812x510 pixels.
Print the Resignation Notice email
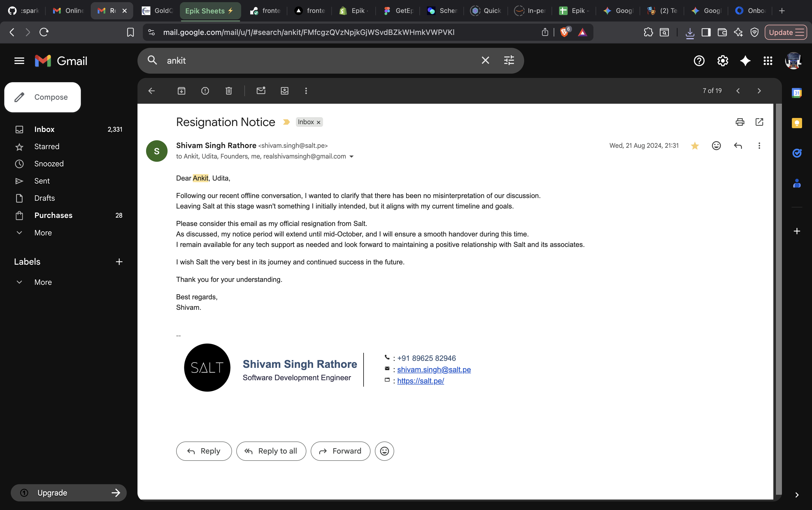pos(740,122)
